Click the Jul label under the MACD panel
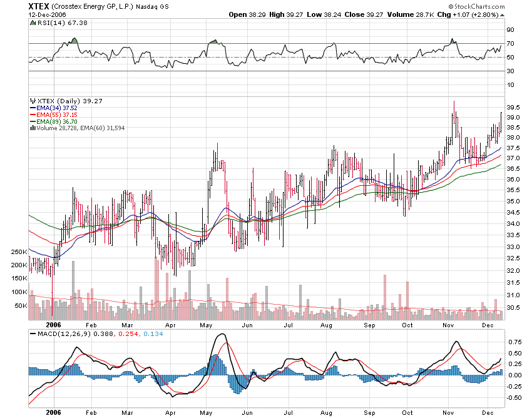Image resolution: width=532 pixels, height=418 pixels. (288, 412)
